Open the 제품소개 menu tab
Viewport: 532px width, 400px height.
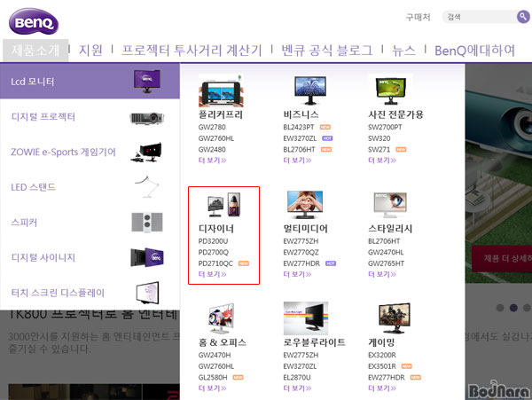[35, 51]
